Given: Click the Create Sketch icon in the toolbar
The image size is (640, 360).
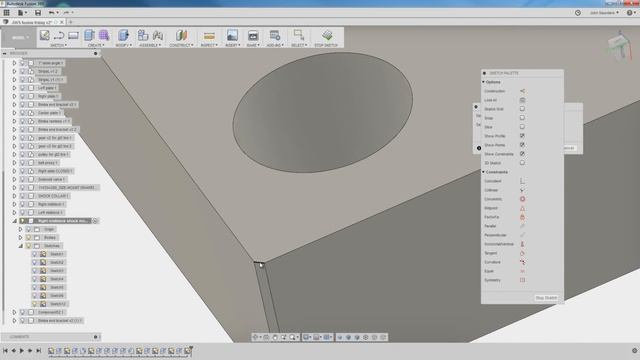Looking at the screenshot, I should (44, 35).
